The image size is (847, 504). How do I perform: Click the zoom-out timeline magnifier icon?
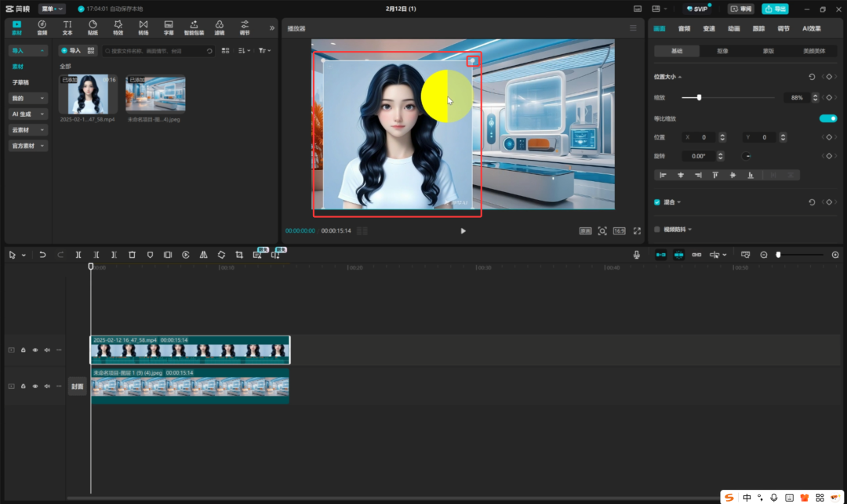coord(764,255)
